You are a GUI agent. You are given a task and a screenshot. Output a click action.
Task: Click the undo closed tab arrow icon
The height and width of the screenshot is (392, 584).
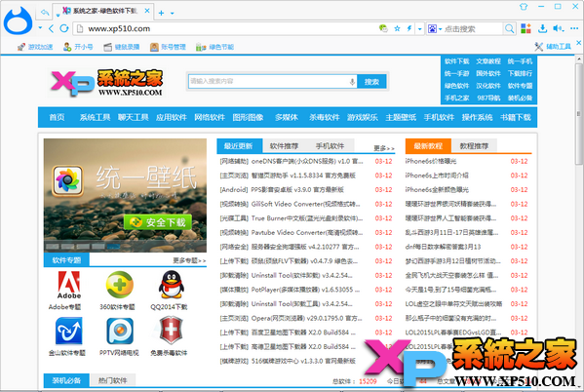click(x=45, y=13)
